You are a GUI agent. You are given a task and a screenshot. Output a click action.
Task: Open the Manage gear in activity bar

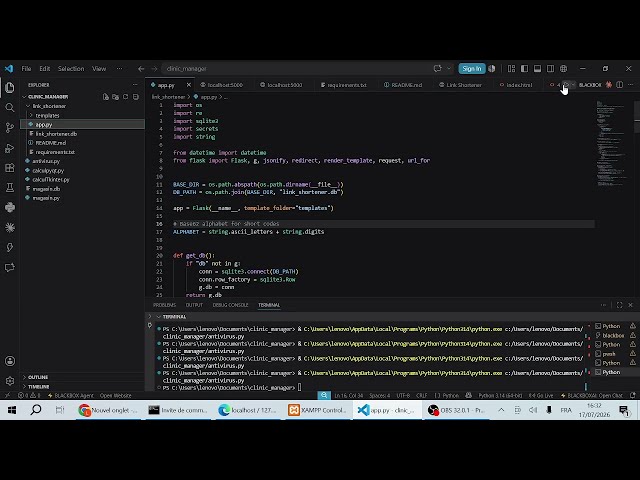tap(10, 381)
